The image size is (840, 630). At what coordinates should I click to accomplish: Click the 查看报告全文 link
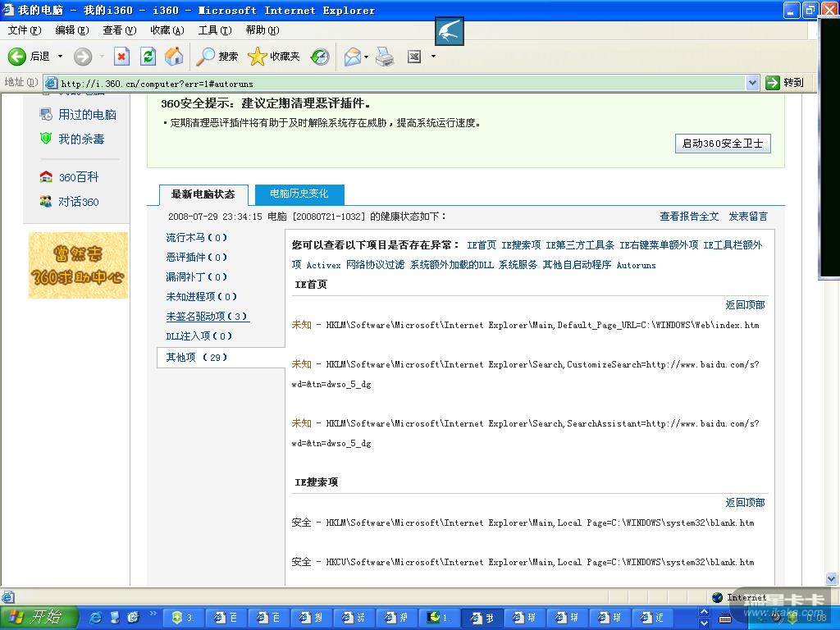689,217
